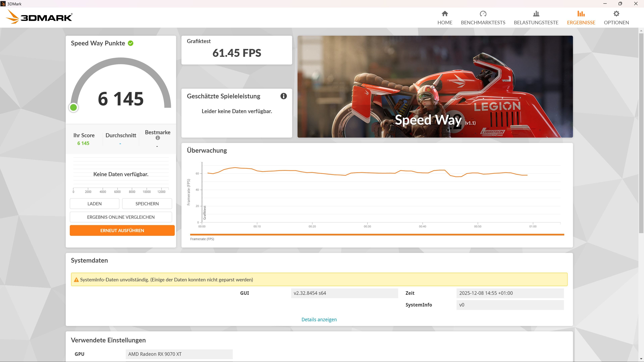The width and height of the screenshot is (644, 362).
Task: Click the GPU field showing AMD Radeon RX 9070 XT
Action: 179,354
